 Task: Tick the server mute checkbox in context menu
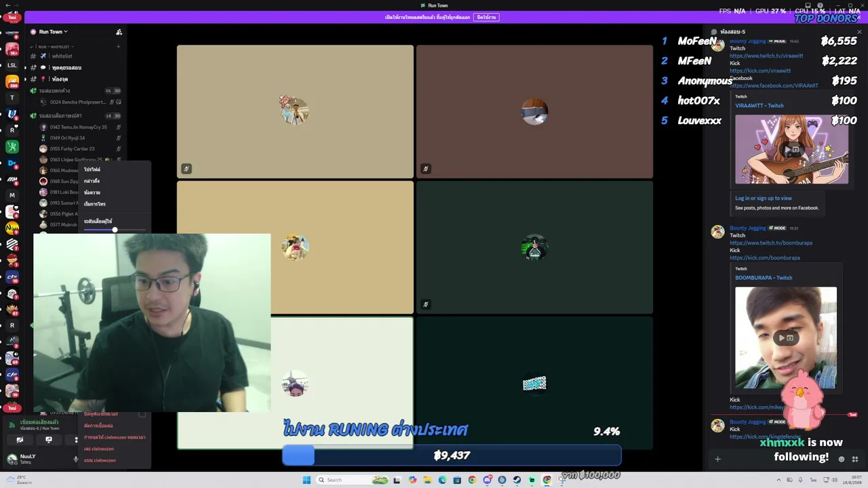click(142, 413)
